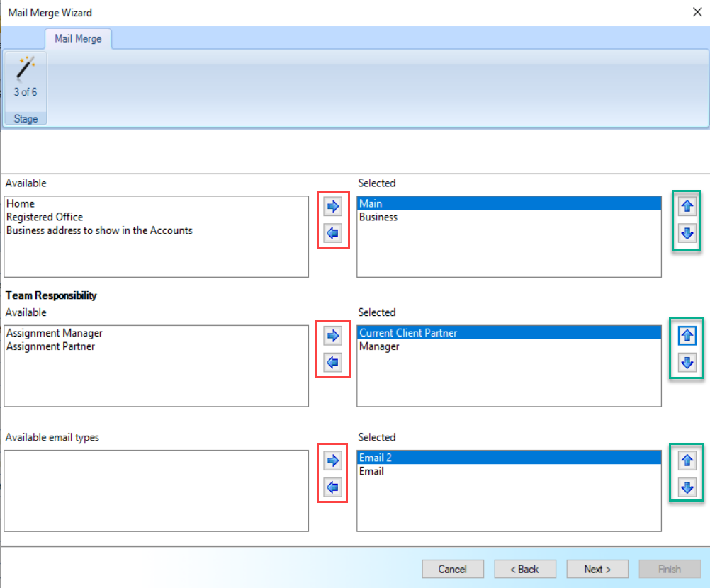Move Current Client Partner down

tap(687, 363)
